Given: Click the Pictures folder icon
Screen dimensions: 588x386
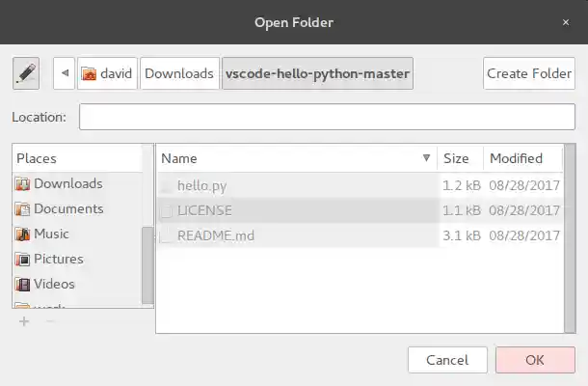Looking at the screenshot, I should [22, 260].
